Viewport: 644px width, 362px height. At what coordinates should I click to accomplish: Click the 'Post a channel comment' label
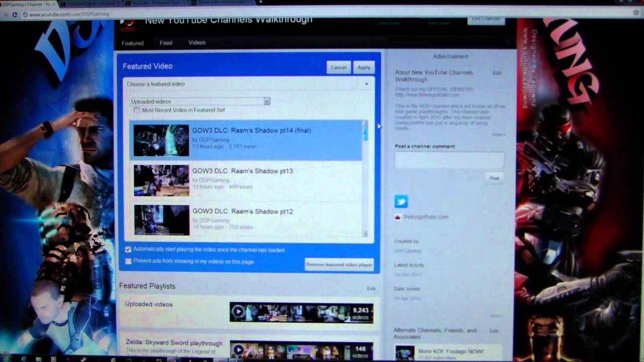point(425,146)
